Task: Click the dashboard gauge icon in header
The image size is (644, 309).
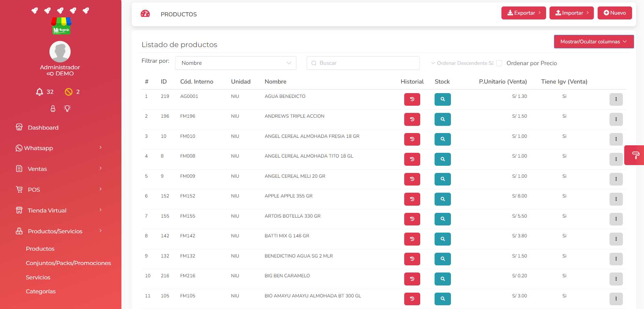Action: click(145, 14)
